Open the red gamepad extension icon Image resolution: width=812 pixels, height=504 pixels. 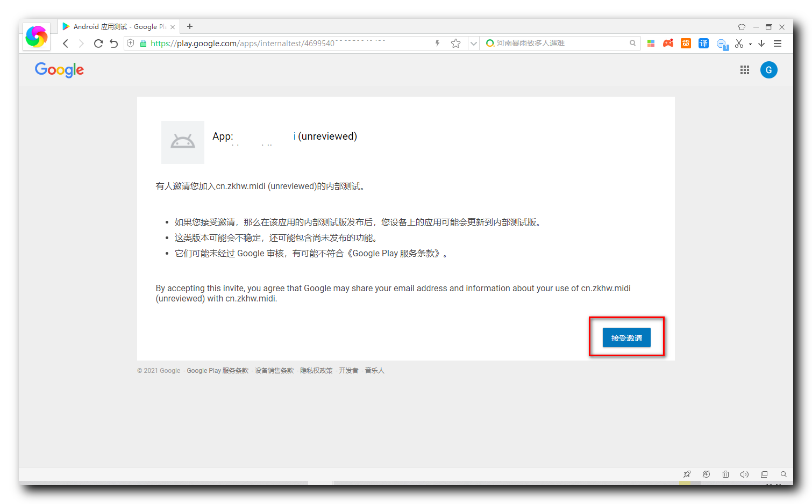click(668, 44)
